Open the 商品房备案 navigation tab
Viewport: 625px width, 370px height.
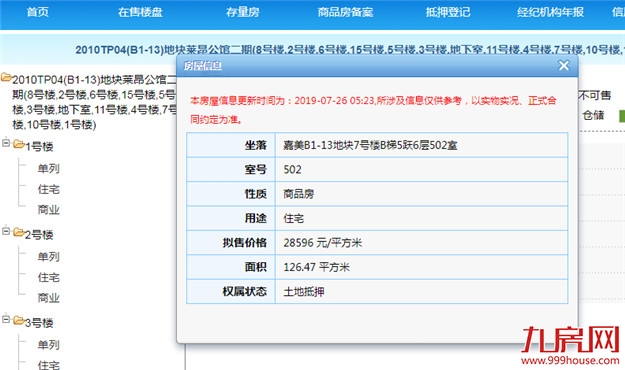click(345, 12)
